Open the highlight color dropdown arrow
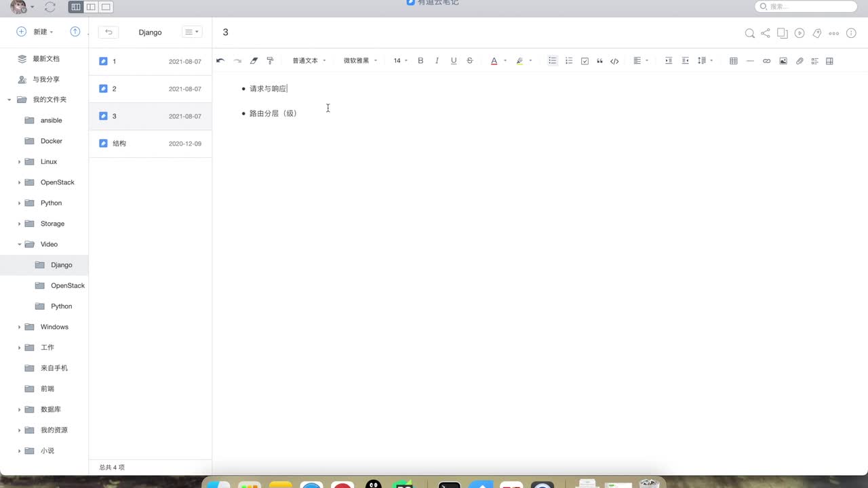 tap(530, 61)
